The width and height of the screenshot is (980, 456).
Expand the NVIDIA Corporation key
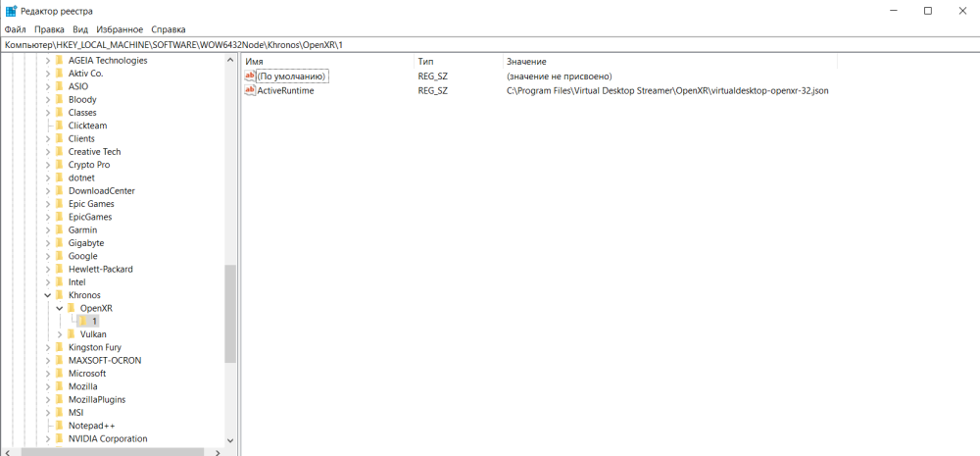pyautogui.click(x=48, y=438)
